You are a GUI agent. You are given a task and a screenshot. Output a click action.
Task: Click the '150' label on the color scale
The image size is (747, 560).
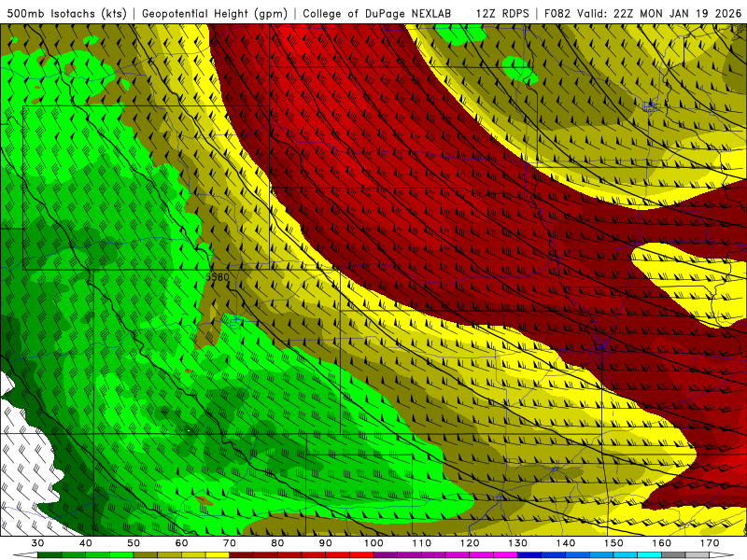tap(613, 543)
